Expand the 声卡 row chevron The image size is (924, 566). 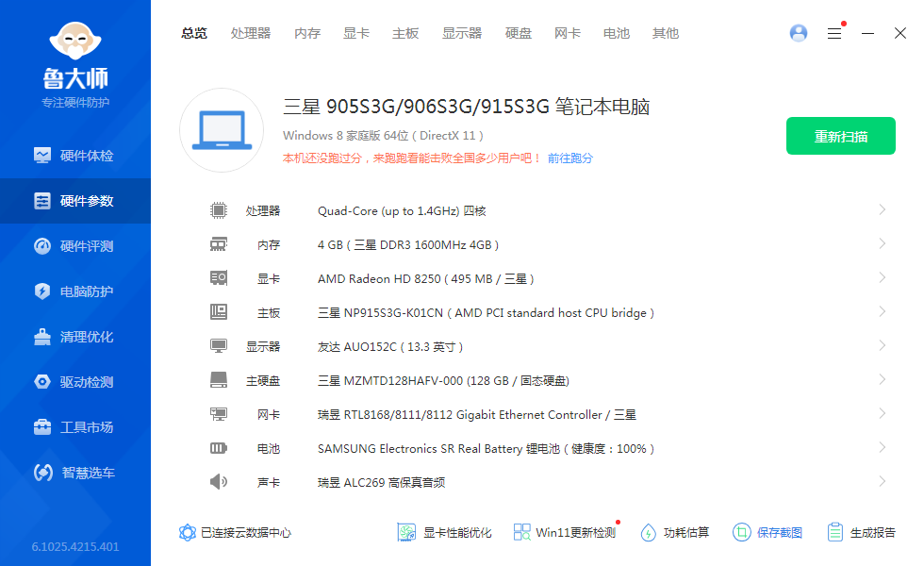point(883,482)
